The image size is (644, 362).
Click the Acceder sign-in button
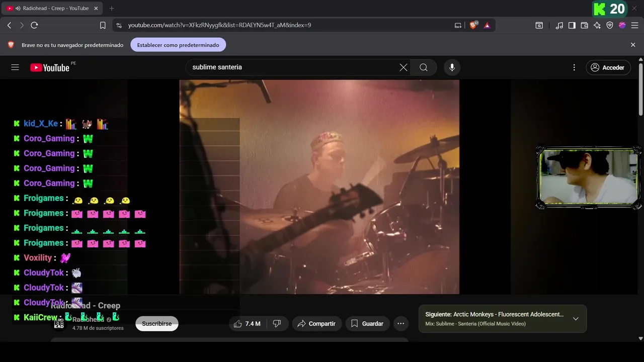pos(608,67)
